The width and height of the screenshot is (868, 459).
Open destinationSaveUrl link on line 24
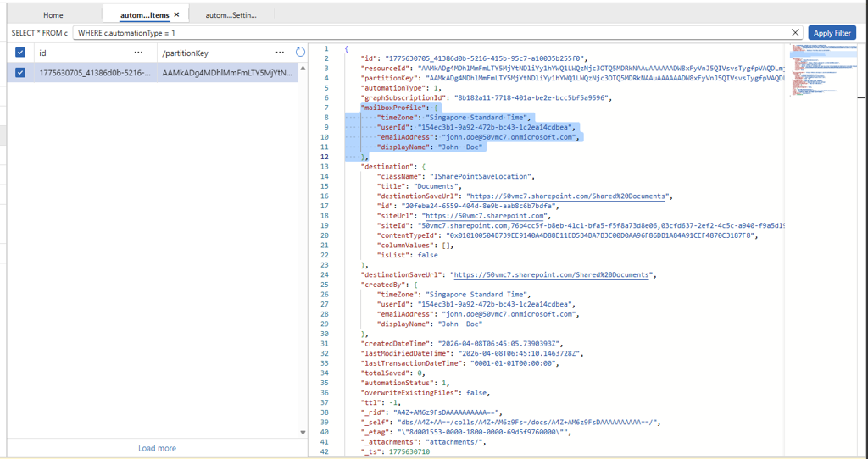552,274
